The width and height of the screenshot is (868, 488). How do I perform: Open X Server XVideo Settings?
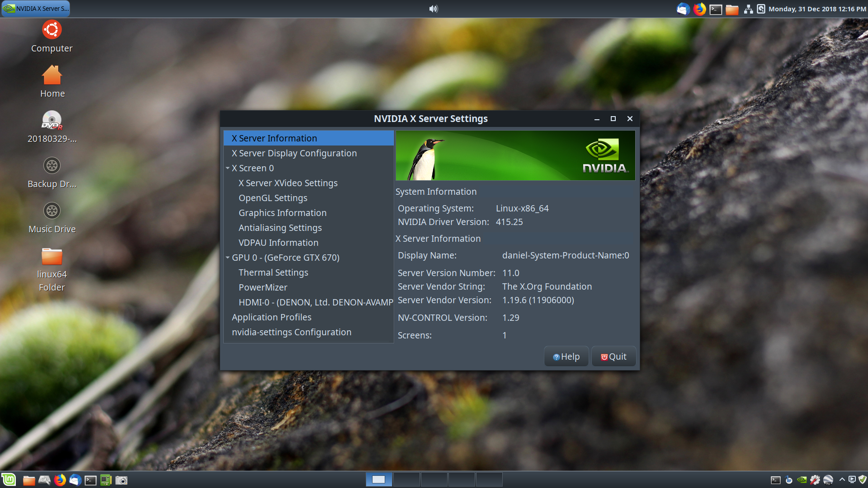[x=309, y=183]
